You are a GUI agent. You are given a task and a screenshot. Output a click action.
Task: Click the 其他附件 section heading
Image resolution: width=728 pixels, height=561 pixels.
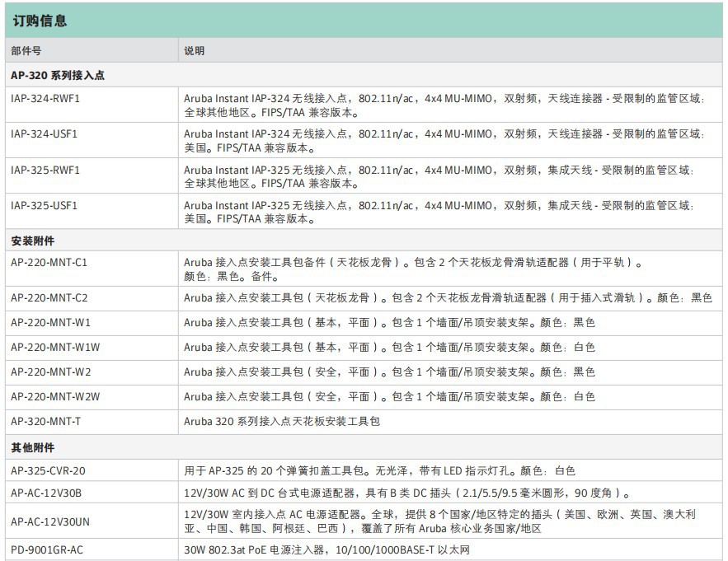(32, 447)
